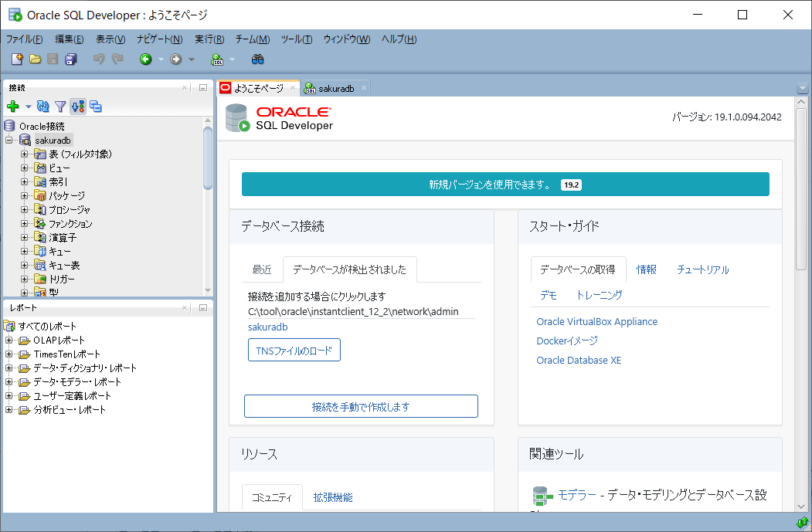Click the Collapse All icon in connections panel

click(x=96, y=107)
